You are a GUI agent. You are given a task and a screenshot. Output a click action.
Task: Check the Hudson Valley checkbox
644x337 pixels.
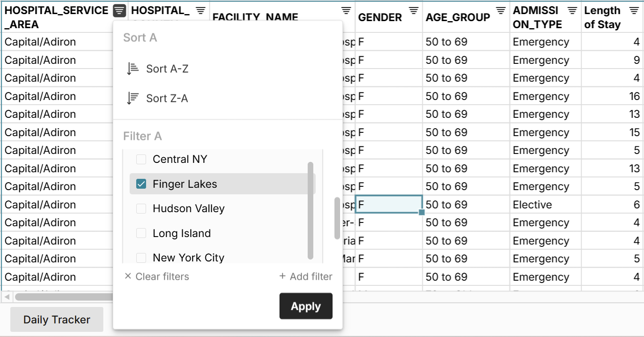[x=141, y=209]
